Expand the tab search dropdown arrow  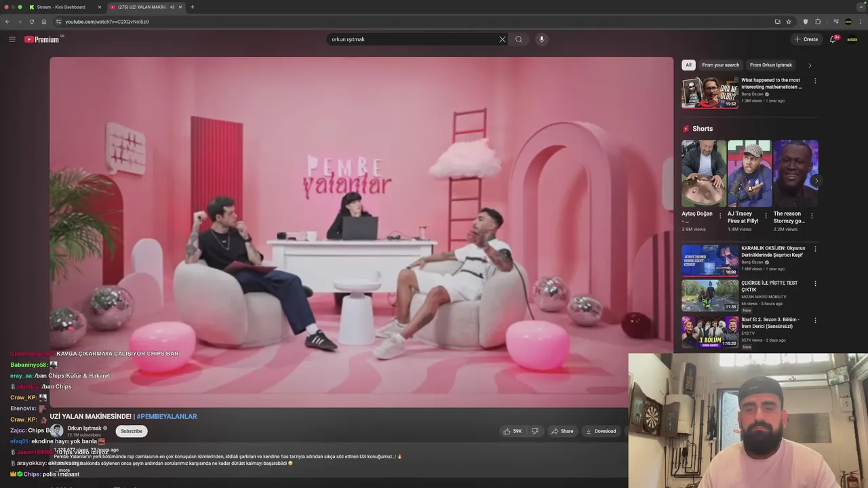pos(860,7)
